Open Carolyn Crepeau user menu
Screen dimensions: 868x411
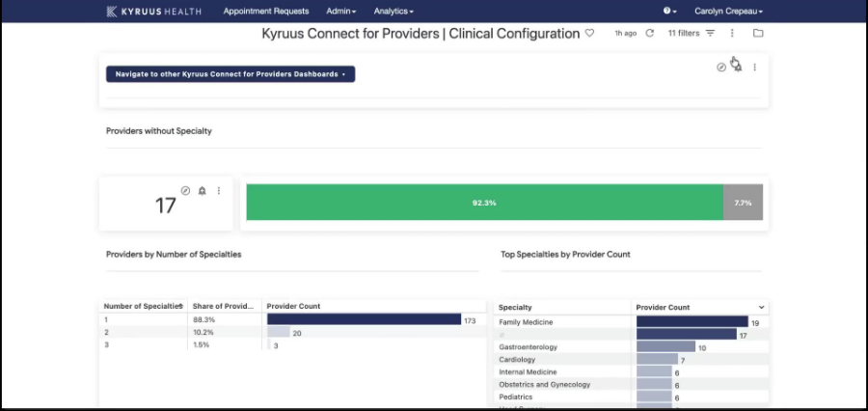point(728,11)
